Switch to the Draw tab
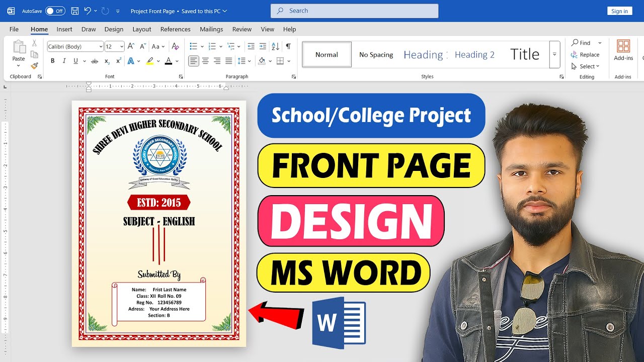 pos(89,29)
